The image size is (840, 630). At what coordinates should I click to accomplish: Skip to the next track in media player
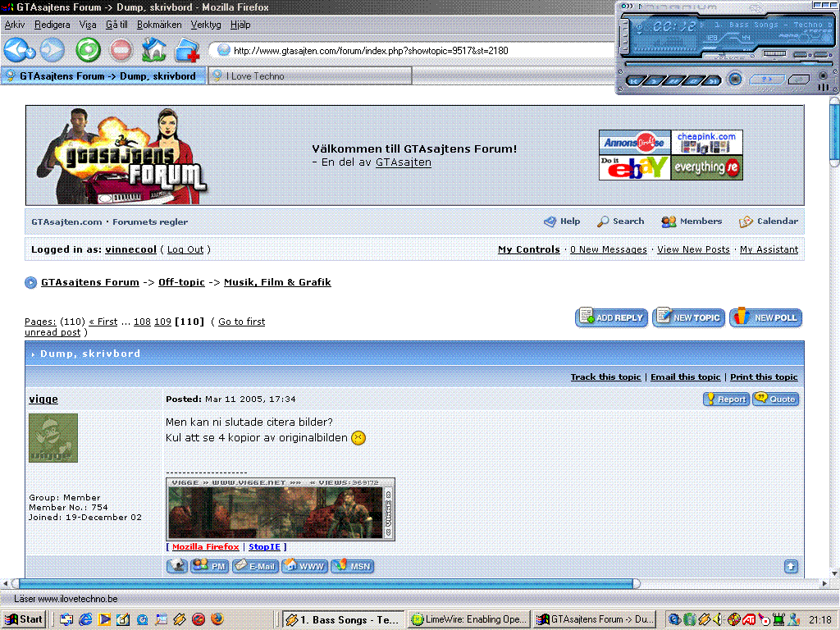713,81
